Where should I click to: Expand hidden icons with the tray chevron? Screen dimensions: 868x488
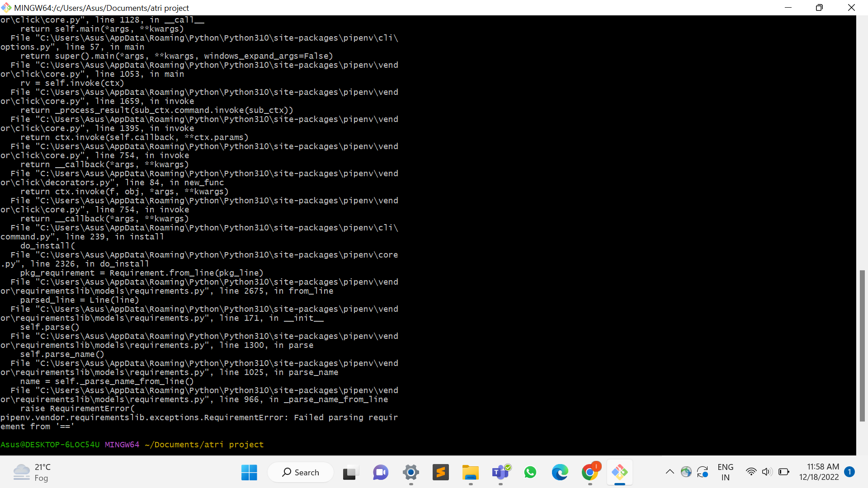pos(670,472)
